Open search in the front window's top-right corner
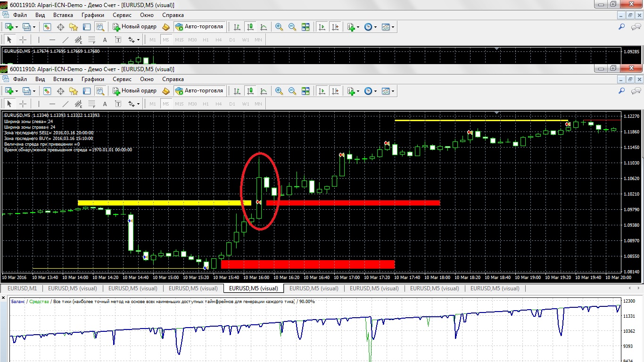 [622, 91]
